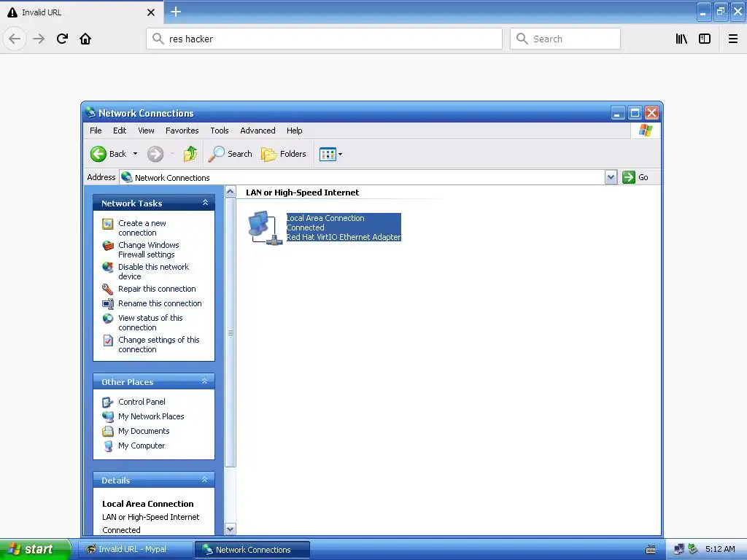The width and height of the screenshot is (747, 560).
Task: Open the File menu
Action: [96, 131]
